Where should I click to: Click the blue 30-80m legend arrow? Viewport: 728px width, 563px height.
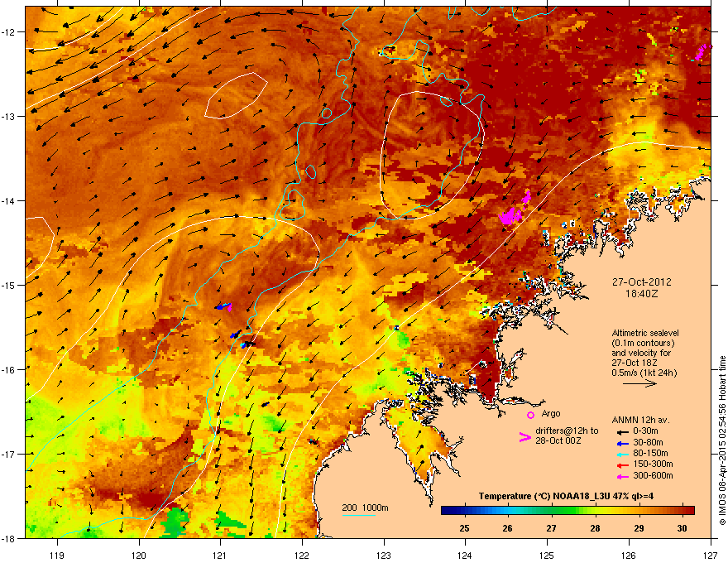coord(623,443)
